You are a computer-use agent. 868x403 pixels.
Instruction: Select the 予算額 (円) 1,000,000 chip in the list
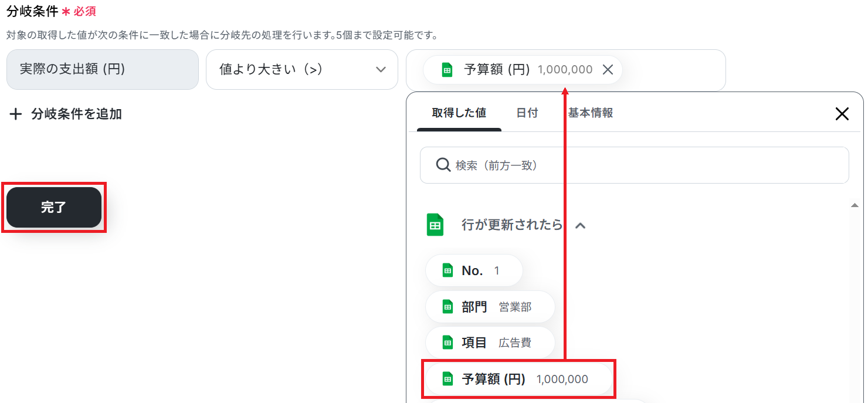click(x=518, y=379)
